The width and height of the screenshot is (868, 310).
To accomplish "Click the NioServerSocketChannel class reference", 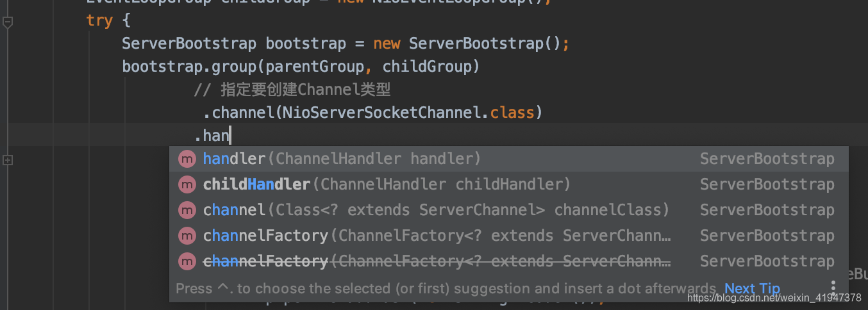I will click(x=383, y=113).
